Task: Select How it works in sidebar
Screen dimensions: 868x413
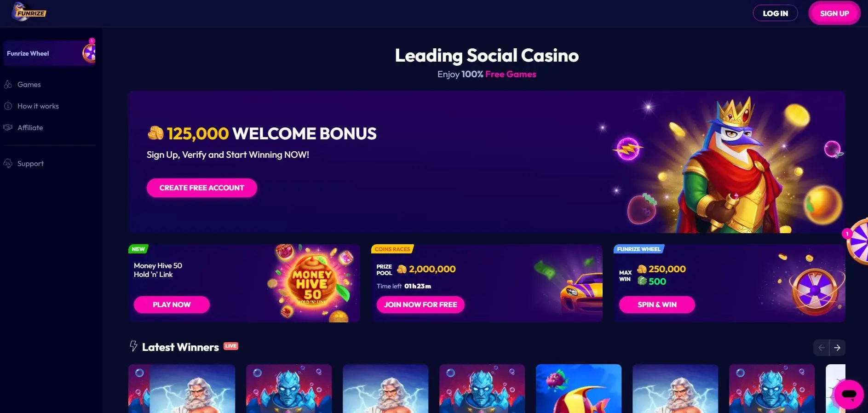Action: click(x=38, y=106)
